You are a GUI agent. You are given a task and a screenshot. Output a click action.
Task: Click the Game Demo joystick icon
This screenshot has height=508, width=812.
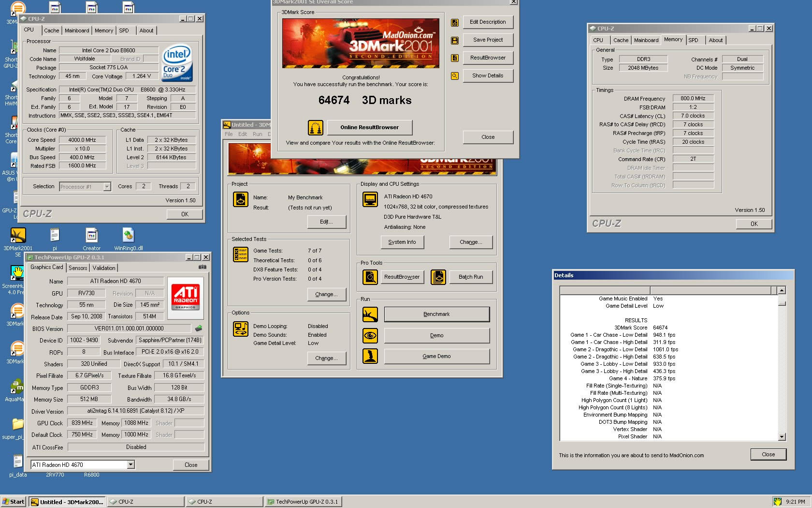click(370, 356)
